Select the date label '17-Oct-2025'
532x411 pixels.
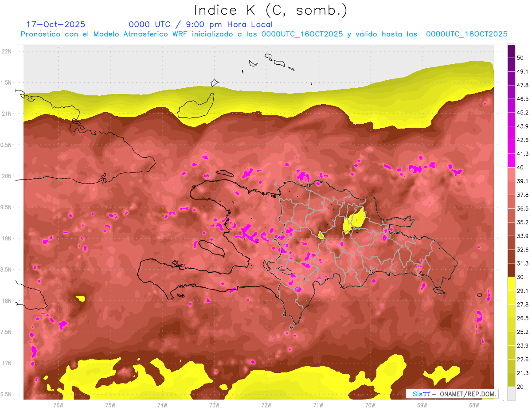click(56, 24)
